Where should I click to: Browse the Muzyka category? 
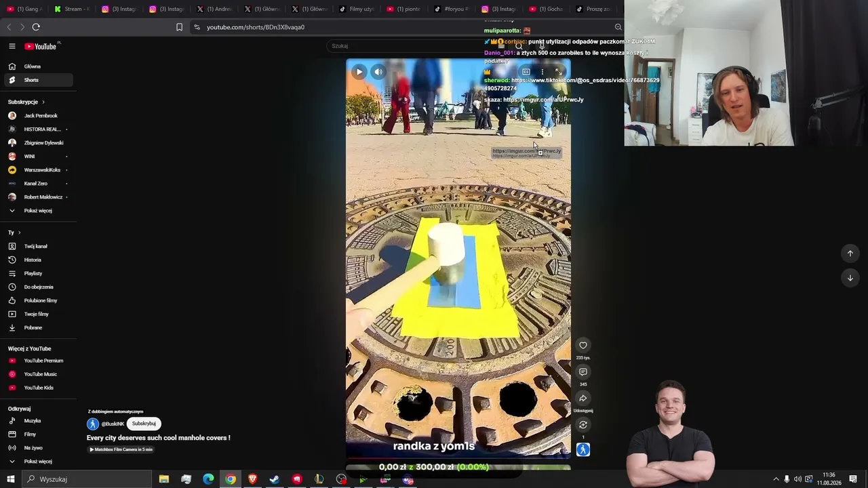click(x=38, y=421)
